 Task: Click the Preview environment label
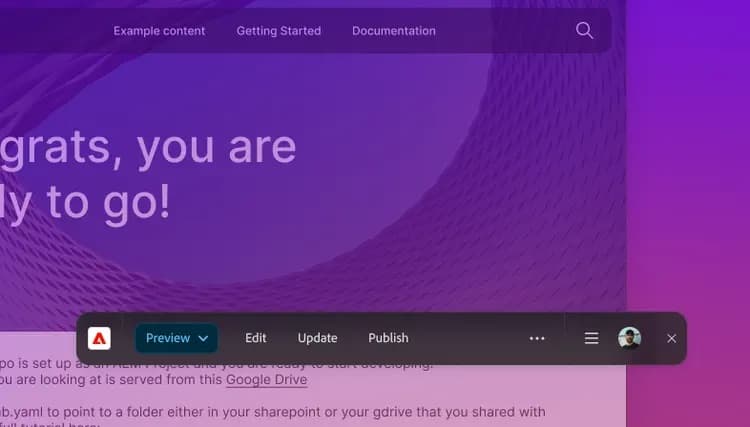click(x=167, y=338)
